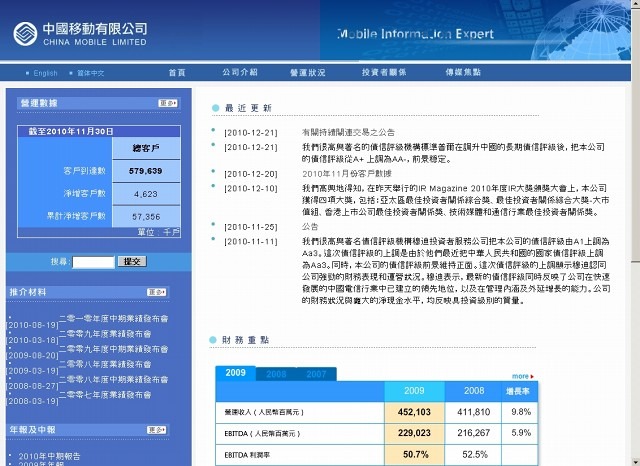The image size is (640, 466).
Task: Open 二零零九年度業績發布會 presentation link
Action: click(105, 334)
